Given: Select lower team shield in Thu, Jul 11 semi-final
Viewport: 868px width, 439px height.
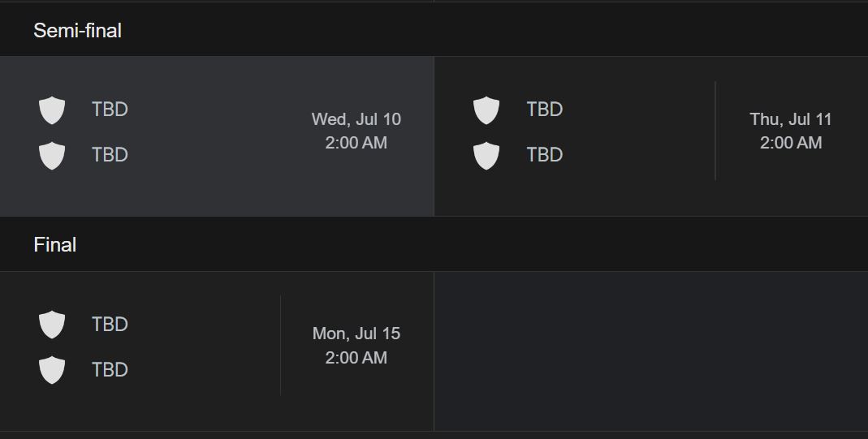Looking at the screenshot, I should pos(486,155).
